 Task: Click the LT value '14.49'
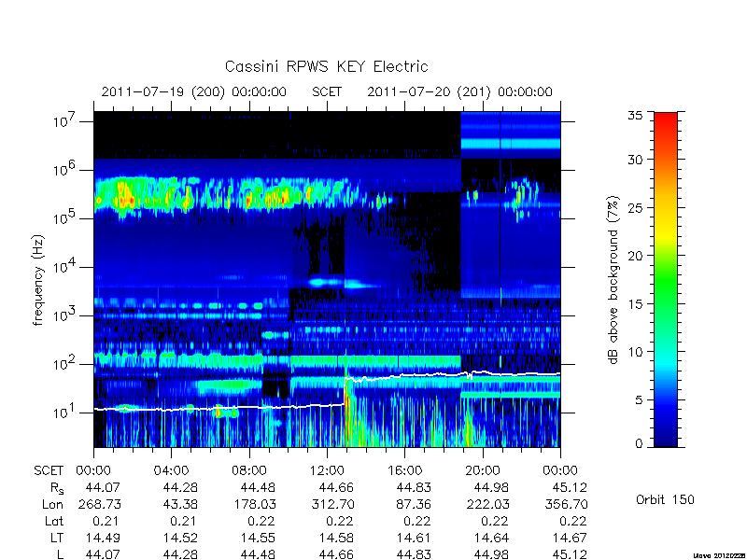pyautogui.click(x=103, y=538)
